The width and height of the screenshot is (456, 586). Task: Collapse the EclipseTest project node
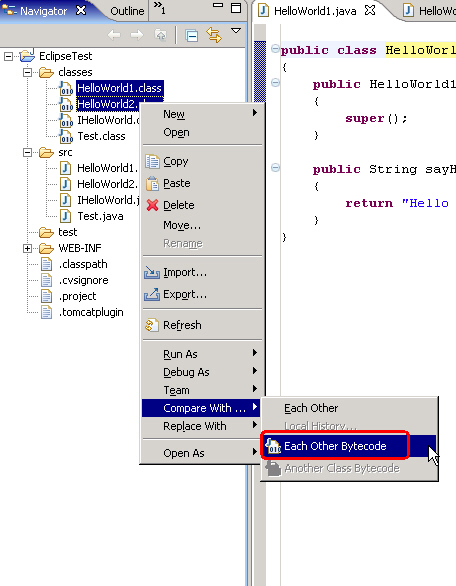pos(8,56)
